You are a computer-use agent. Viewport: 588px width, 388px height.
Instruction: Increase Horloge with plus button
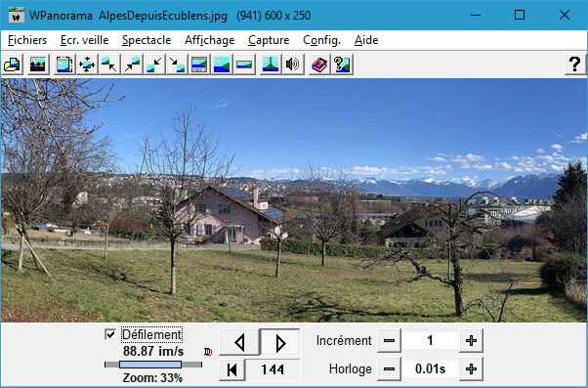click(x=471, y=369)
